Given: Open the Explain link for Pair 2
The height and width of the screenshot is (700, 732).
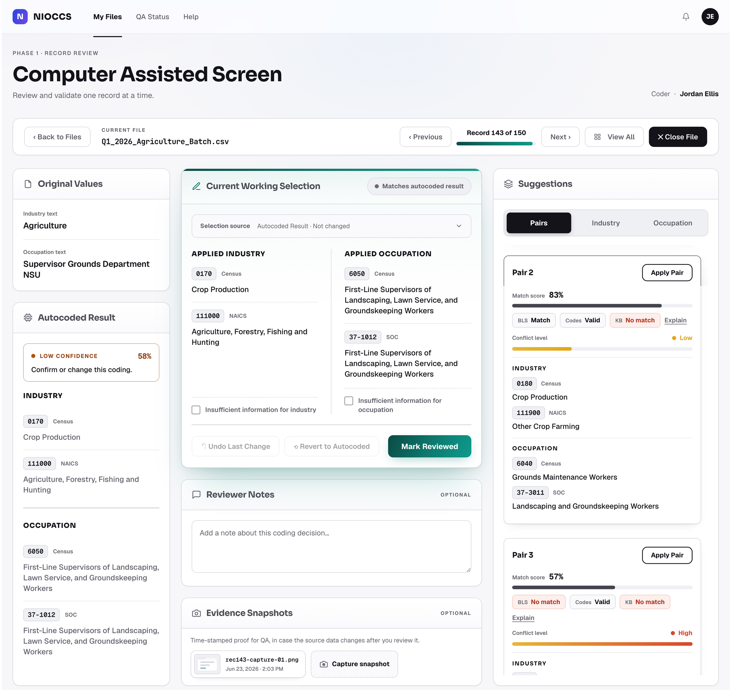Looking at the screenshot, I should [675, 320].
